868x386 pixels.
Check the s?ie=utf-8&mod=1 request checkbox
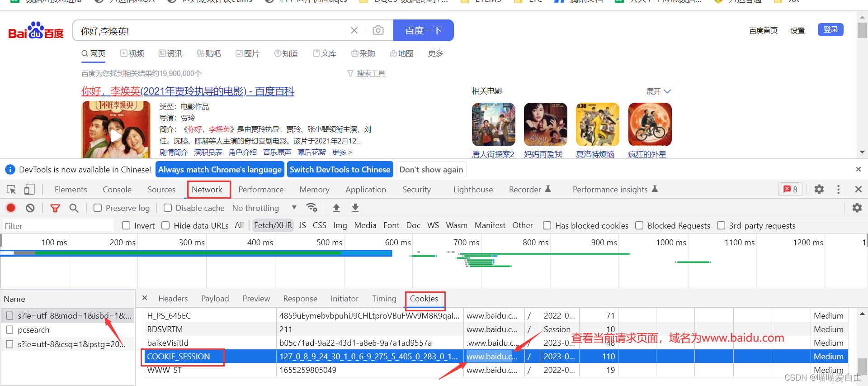[x=9, y=315]
